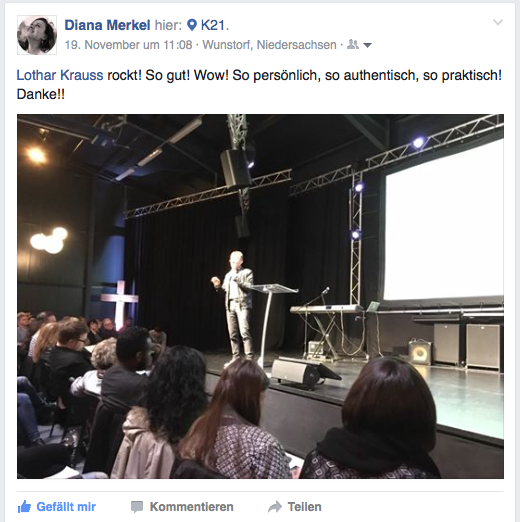The width and height of the screenshot is (520, 522).
Task: Open the post options chevron menu
Action: click(x=498, y=22)
